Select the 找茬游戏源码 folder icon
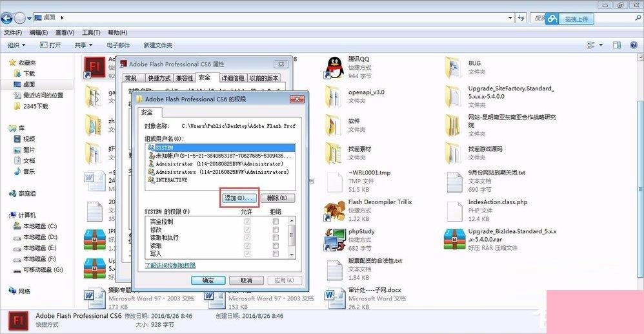Viewport: 644px width, 334px height. click(455, 153)
